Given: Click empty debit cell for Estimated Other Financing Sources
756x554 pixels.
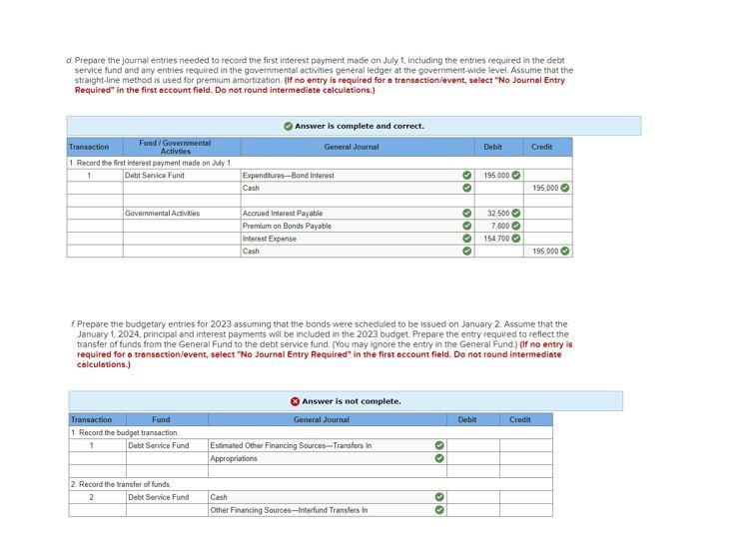Looking at the screenshot, I should pyautogui.click(x=473, y=445).
